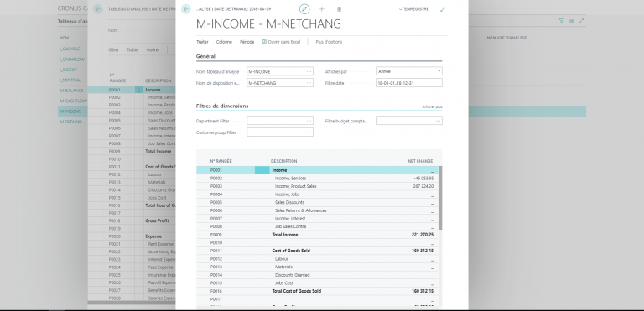
Task: Click the Net Change column header
Action: (x=420, y=161)
